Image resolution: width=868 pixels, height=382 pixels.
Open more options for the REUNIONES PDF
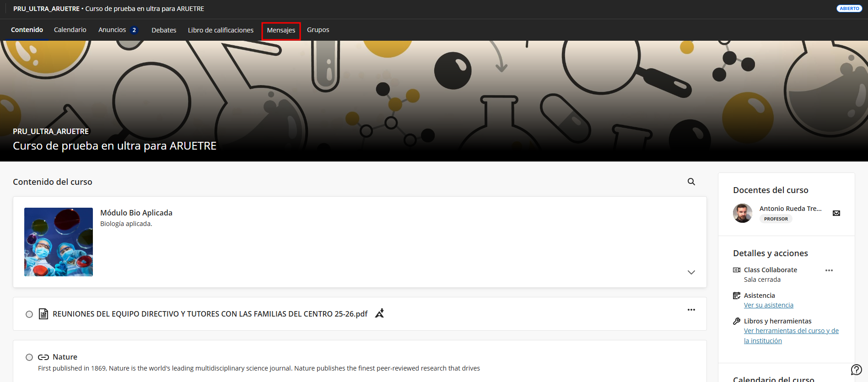tap(691, 310)
